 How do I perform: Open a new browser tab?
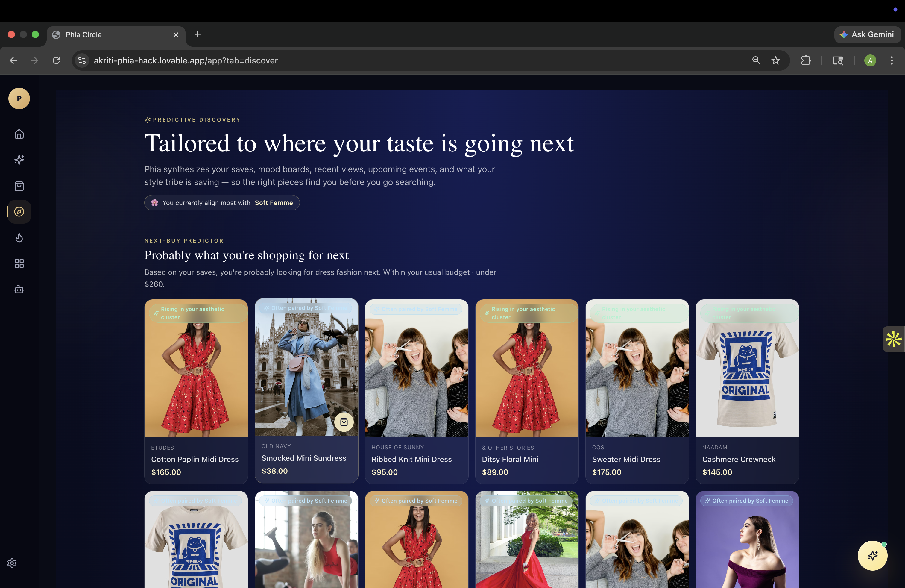tap(197, 34)
